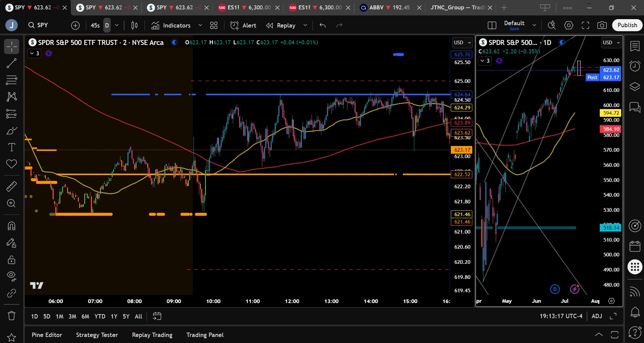Open the user profile menu J
Image resolution: width=644 pixels, height=343 pixels.
[x=11, y=25]
